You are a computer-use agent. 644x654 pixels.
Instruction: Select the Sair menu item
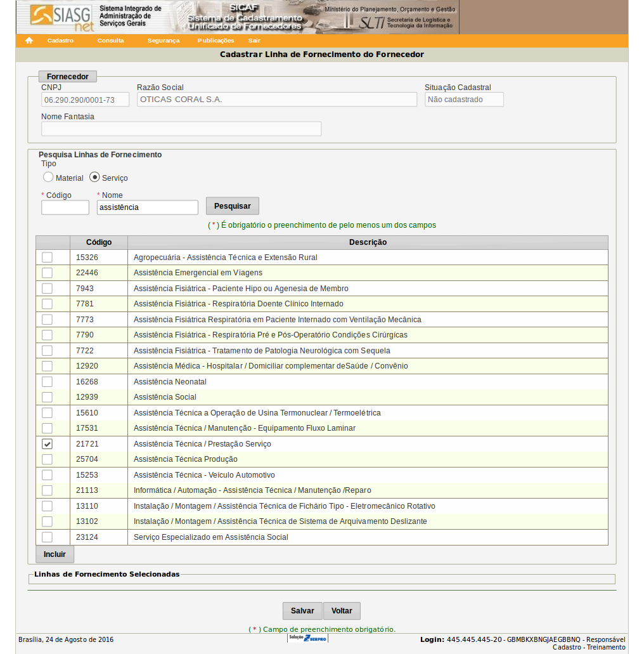point(254,41)
